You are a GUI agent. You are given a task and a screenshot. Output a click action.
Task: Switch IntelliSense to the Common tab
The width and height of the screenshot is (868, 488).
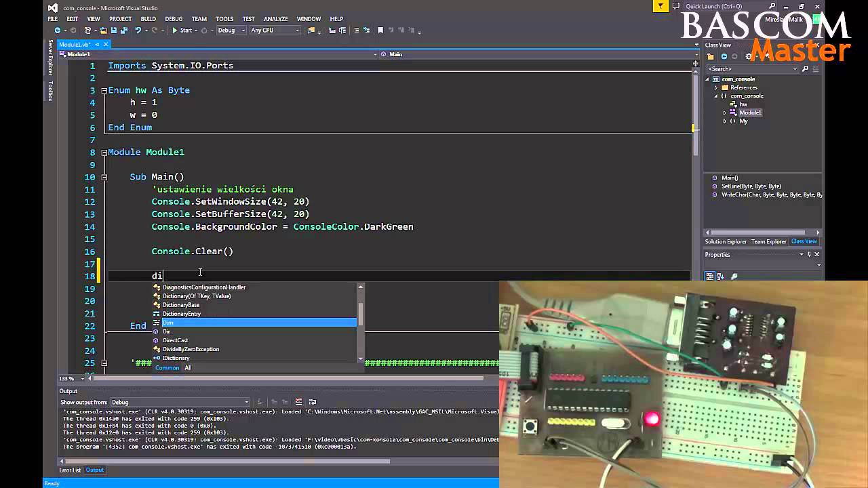pos(167,368)
